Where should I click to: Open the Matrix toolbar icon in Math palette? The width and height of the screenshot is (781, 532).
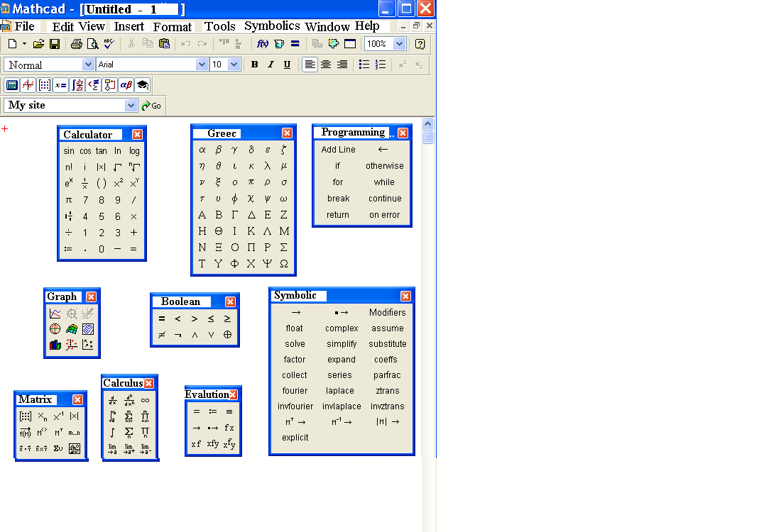click(45, 85)
